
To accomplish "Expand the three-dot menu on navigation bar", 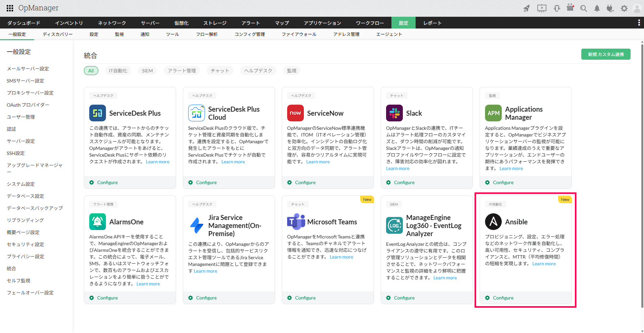I will (x=639, y=23).
